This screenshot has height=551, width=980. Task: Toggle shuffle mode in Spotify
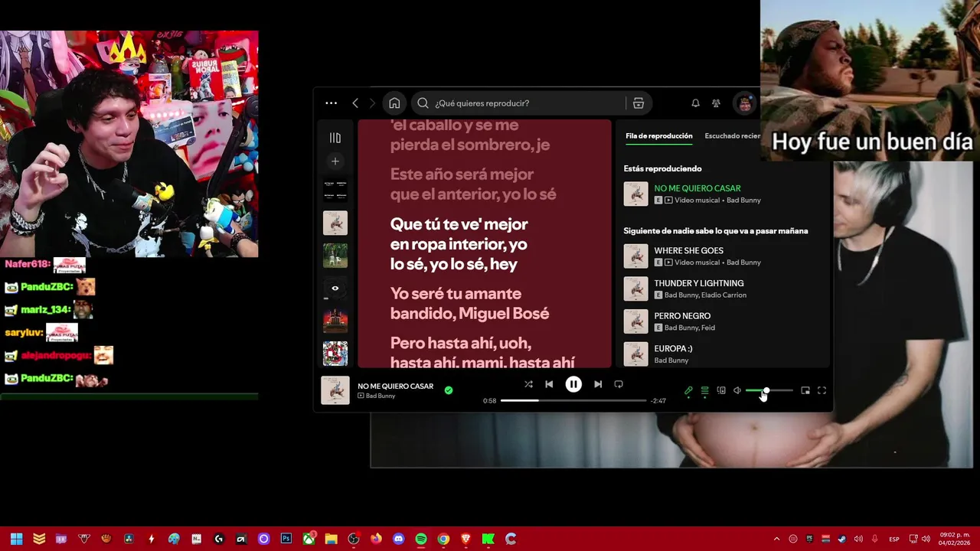point(528,384)
